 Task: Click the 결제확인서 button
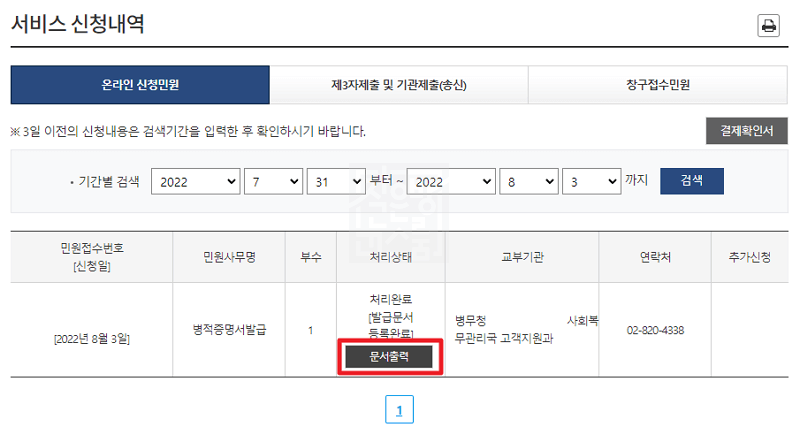click(x=746, y=131)
